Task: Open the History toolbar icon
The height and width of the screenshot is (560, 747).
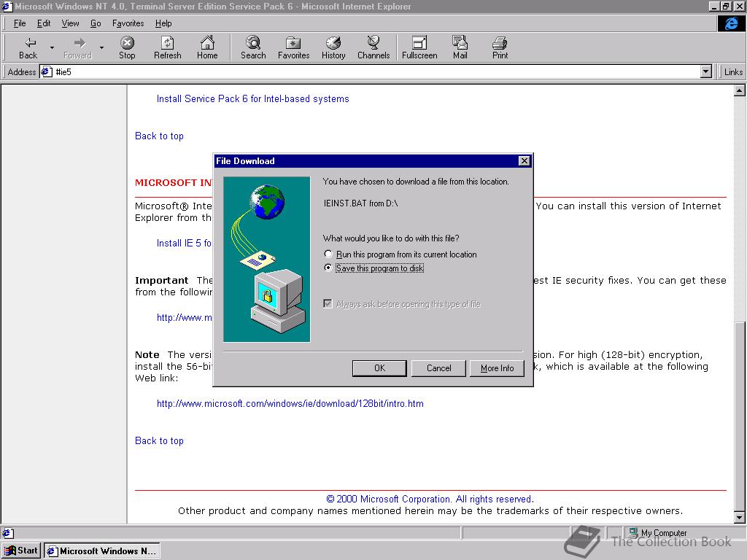Action: click(x=333, y=48)
